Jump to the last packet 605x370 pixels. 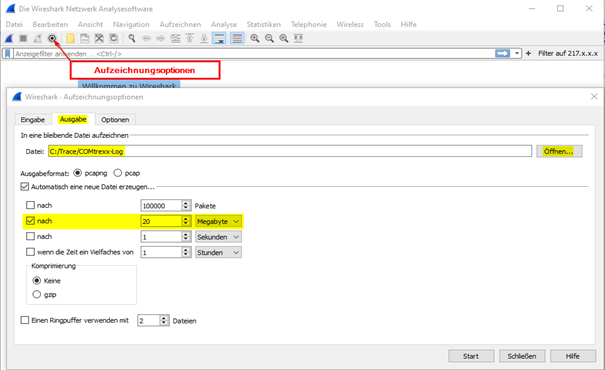pos(204,38)
